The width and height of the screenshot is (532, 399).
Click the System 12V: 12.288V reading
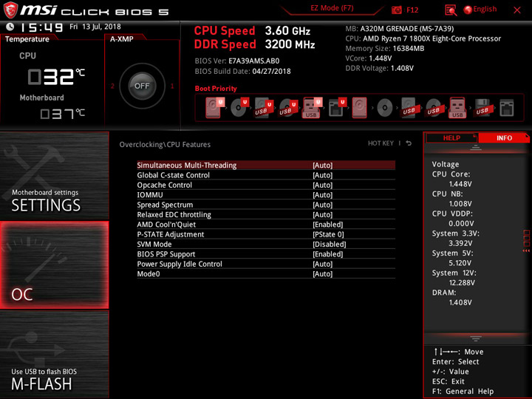pos(454,278)
